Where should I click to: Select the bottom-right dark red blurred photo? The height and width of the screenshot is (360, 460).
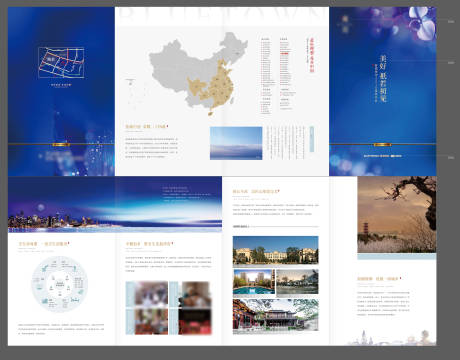195,322
